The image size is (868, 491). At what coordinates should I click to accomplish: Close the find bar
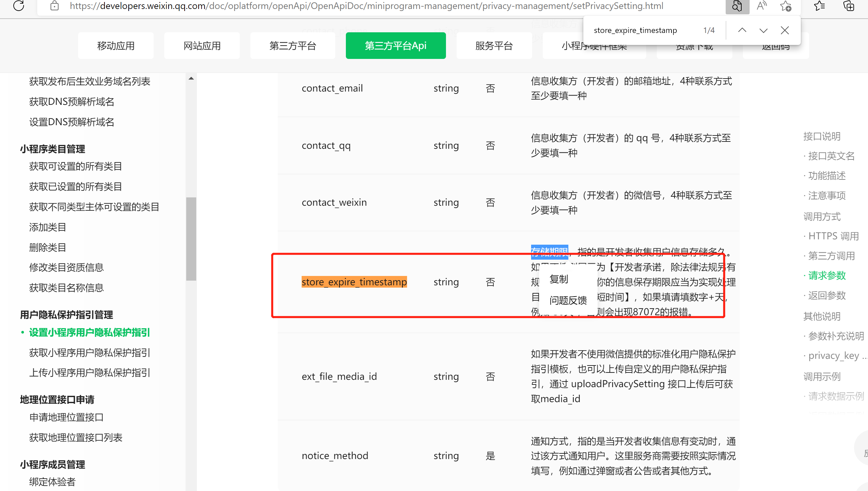[x=785, y=30]
